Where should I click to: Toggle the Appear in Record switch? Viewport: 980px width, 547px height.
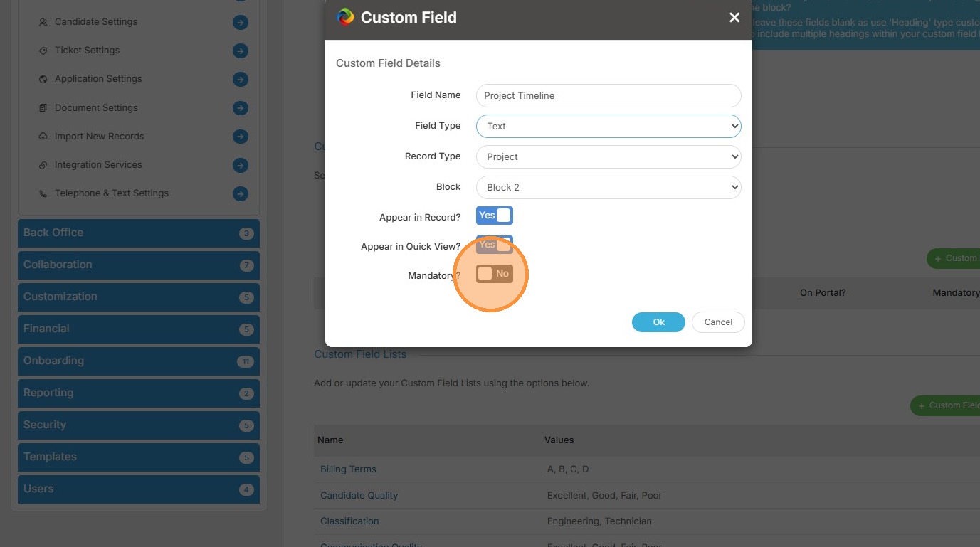coord(495,216)
